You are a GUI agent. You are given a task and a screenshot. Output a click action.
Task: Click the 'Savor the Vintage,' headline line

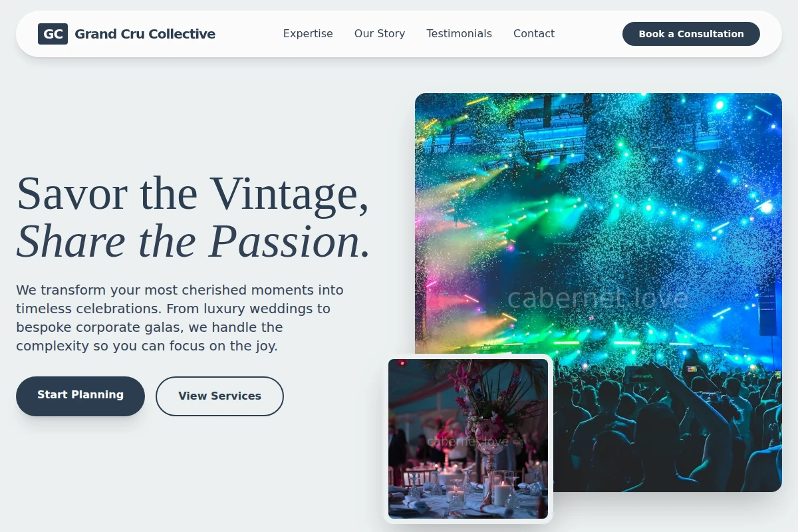pos(193,194)
